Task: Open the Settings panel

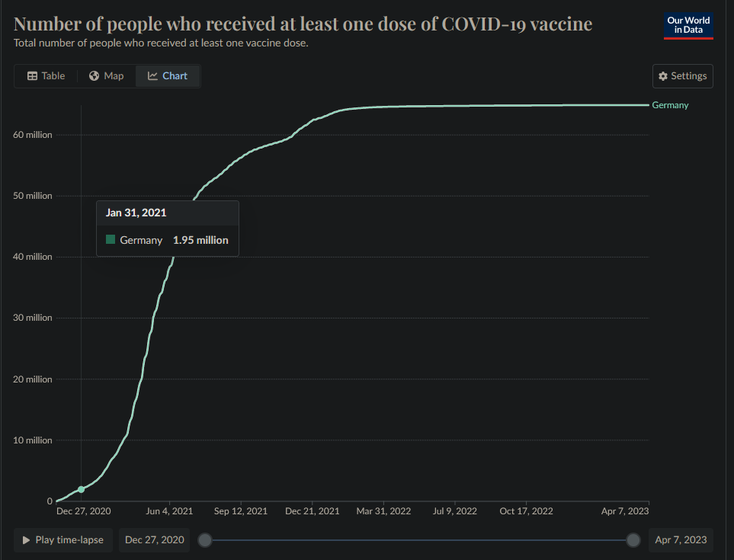Action: 683,76
